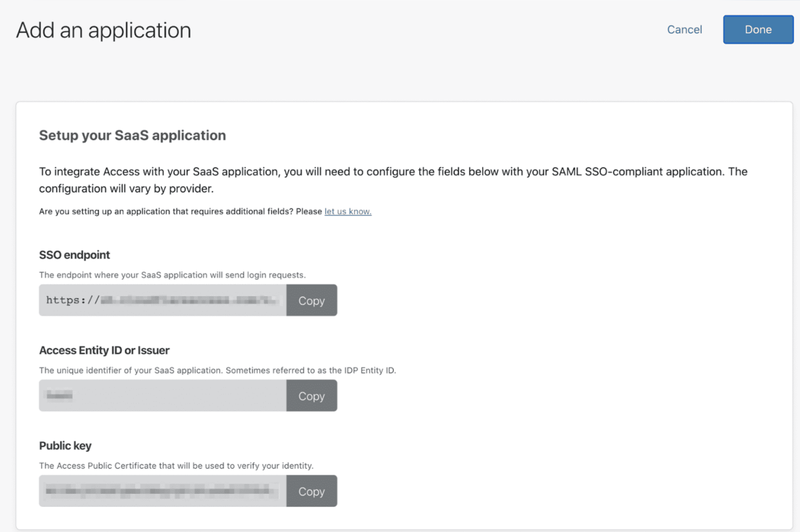
Task: Click the Copy button for Public key
Action: pyautogui.click(x=311, y=492)
